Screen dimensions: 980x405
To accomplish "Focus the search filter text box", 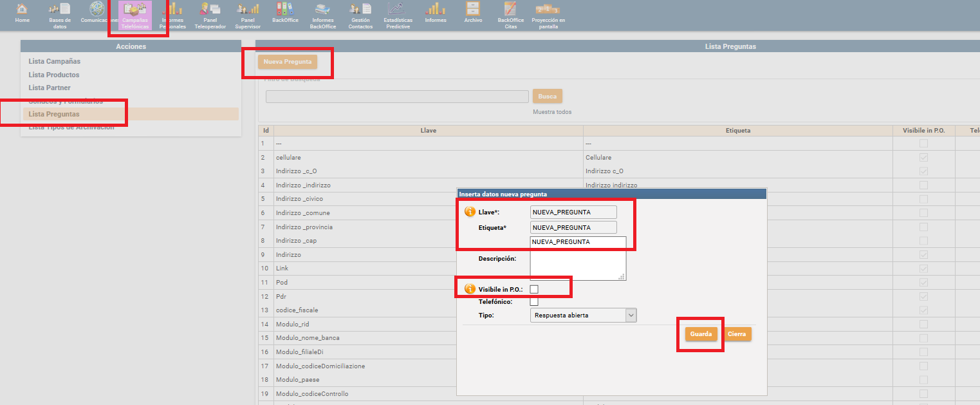I will [397, 97].
